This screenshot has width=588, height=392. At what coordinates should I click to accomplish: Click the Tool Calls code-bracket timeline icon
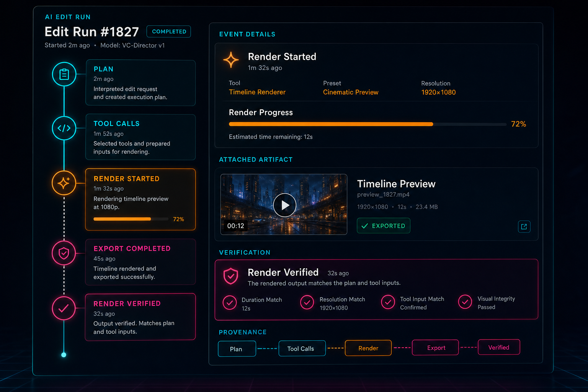coord(64,128)
